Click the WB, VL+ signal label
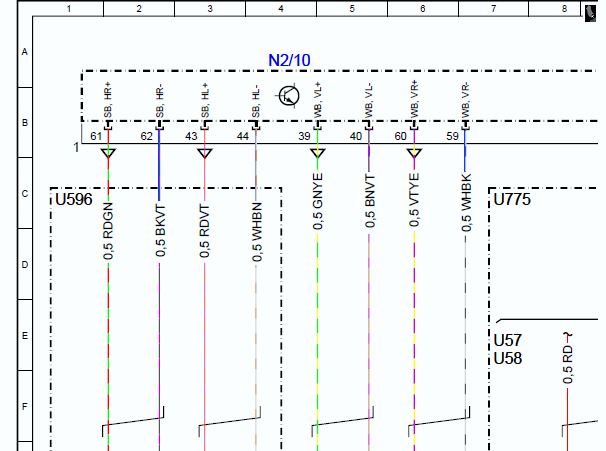The width and height of the screenshot is (606, 451). click(x=318, y=100)
